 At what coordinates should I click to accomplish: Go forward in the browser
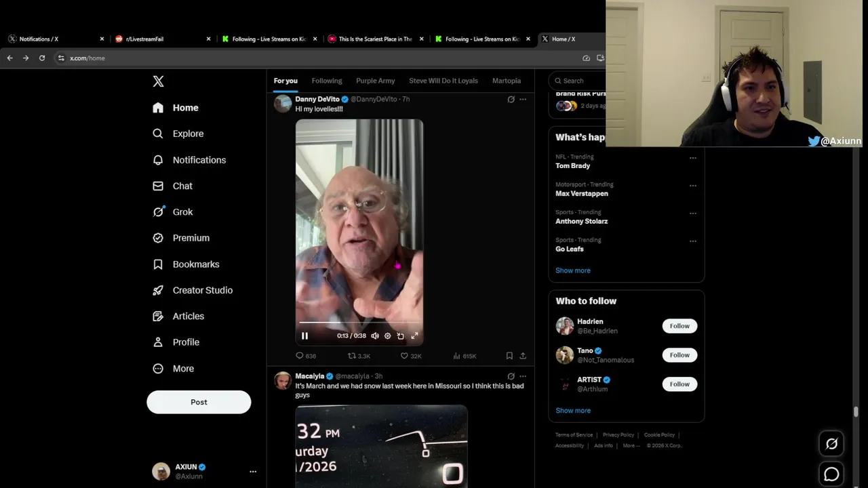[x=26, y=58]
